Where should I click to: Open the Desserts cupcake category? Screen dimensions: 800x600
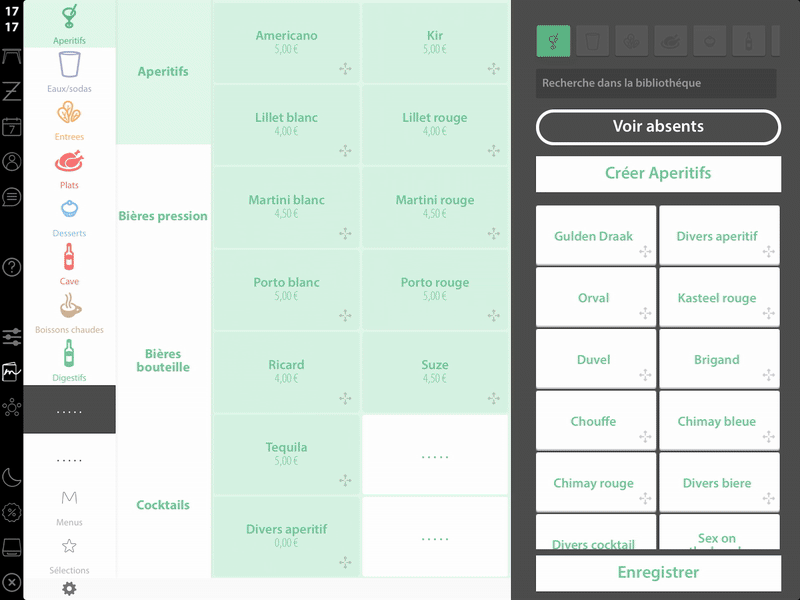point(69,217)
